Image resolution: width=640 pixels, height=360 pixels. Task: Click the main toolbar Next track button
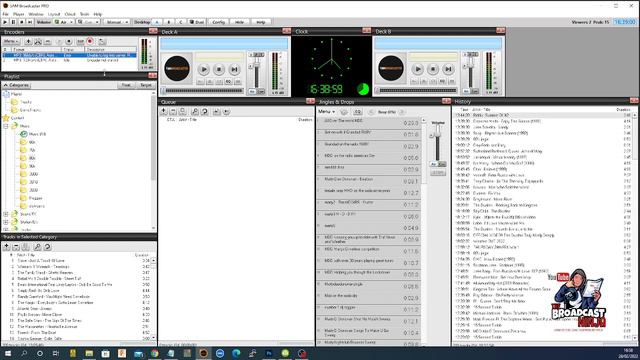pos(30,22)
